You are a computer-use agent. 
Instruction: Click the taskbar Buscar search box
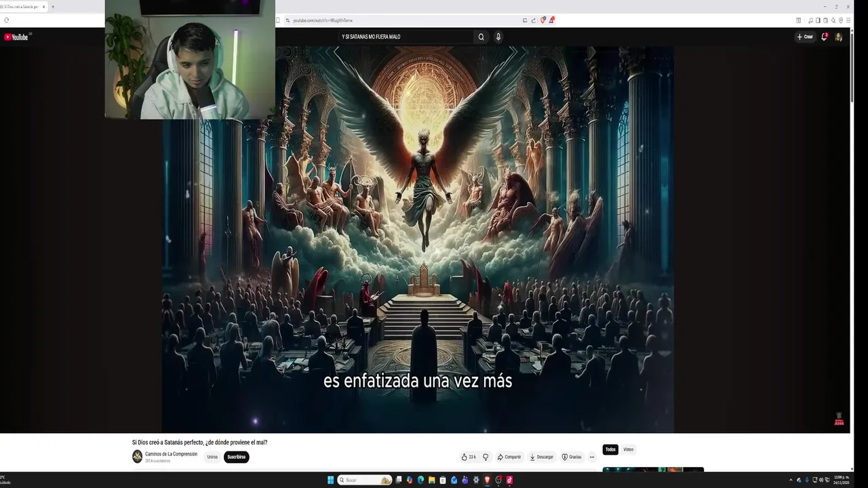365,480
